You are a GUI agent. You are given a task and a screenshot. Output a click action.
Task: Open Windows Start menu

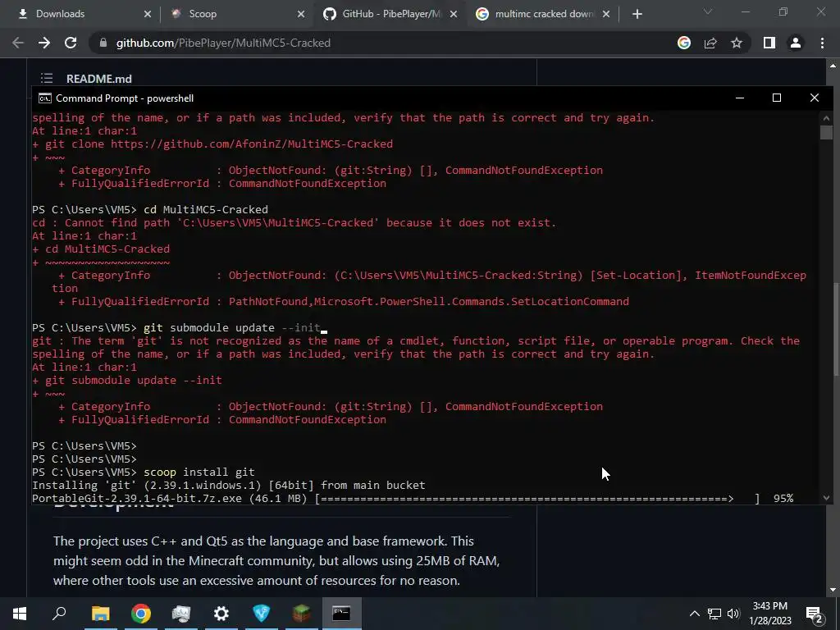tap(20, 614)
